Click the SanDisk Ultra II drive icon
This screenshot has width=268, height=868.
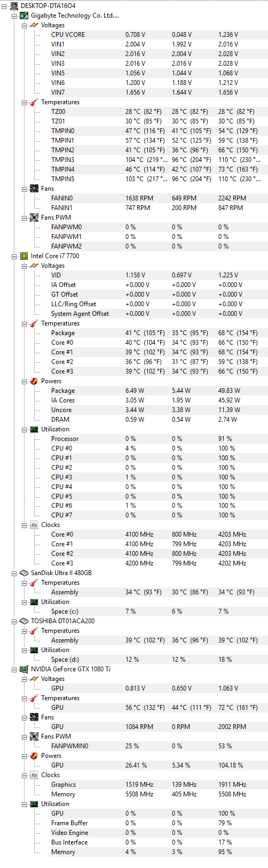click(x=23, y=573)
